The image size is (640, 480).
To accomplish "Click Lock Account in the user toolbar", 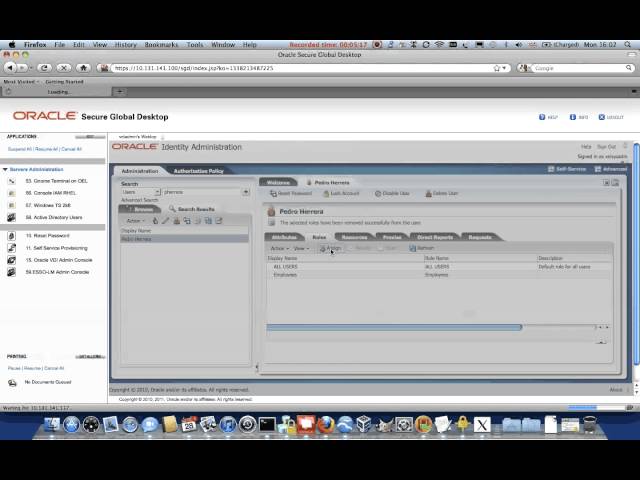I will pyautogui.click(x=341, y=193).
